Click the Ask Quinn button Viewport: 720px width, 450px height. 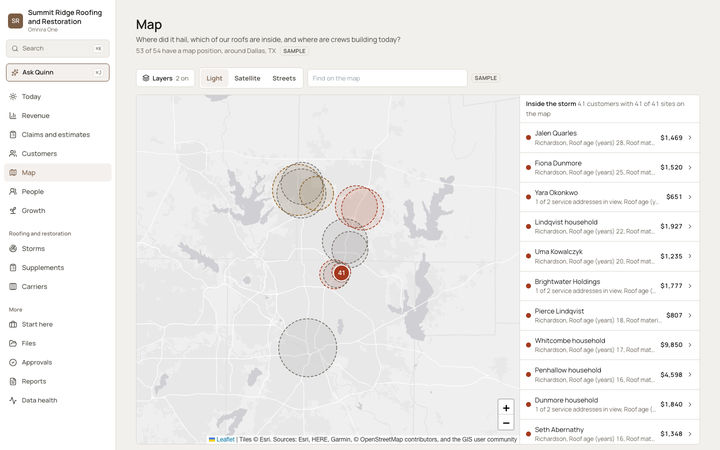[58, 73]
